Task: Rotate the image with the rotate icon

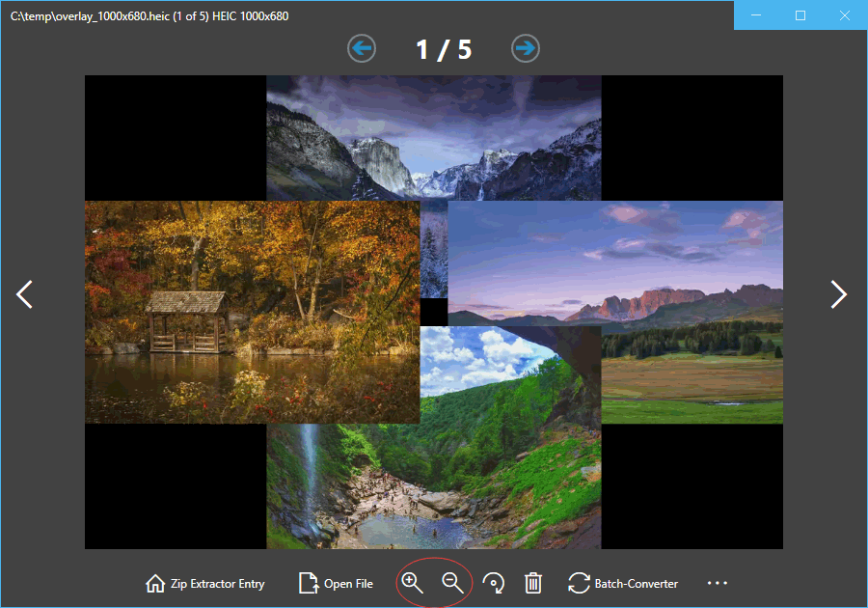Action: pyautogui.click(x=493, y=583)
